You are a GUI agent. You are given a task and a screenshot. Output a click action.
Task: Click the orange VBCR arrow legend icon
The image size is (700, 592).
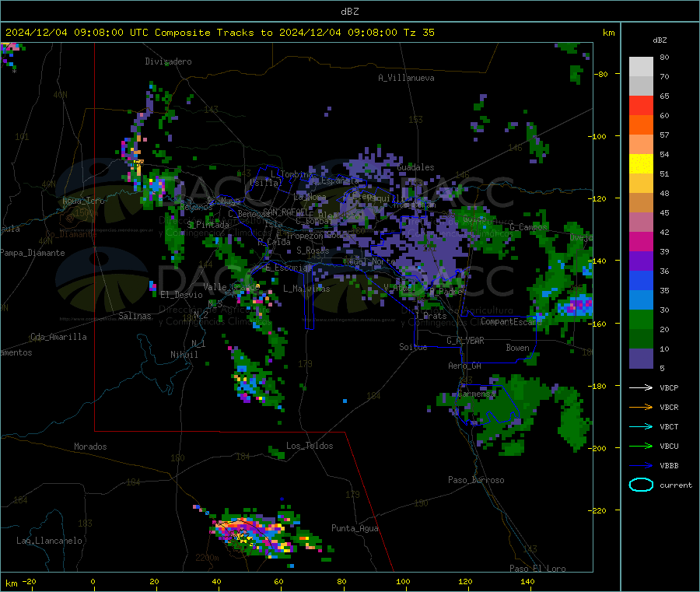(x=641, y=407)
